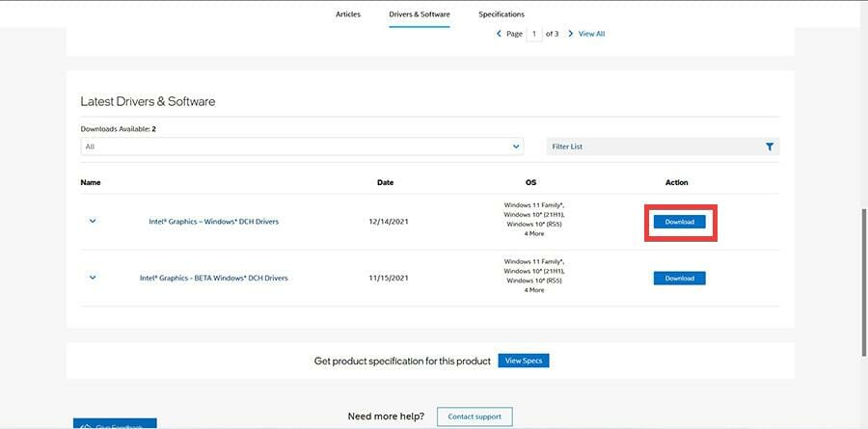
Task: Switch to Drivers & Software tab
Action: click(x=420, y=14)
